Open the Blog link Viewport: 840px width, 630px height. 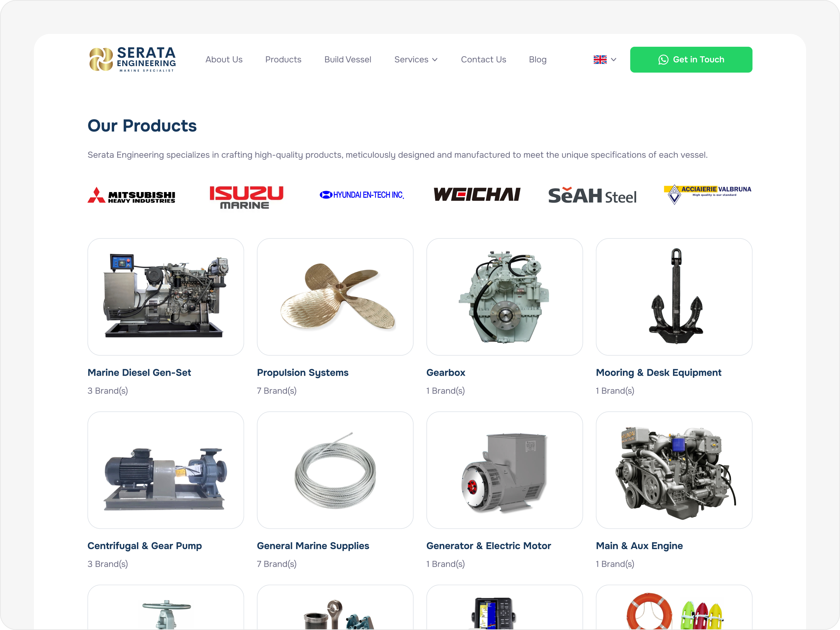537,60
